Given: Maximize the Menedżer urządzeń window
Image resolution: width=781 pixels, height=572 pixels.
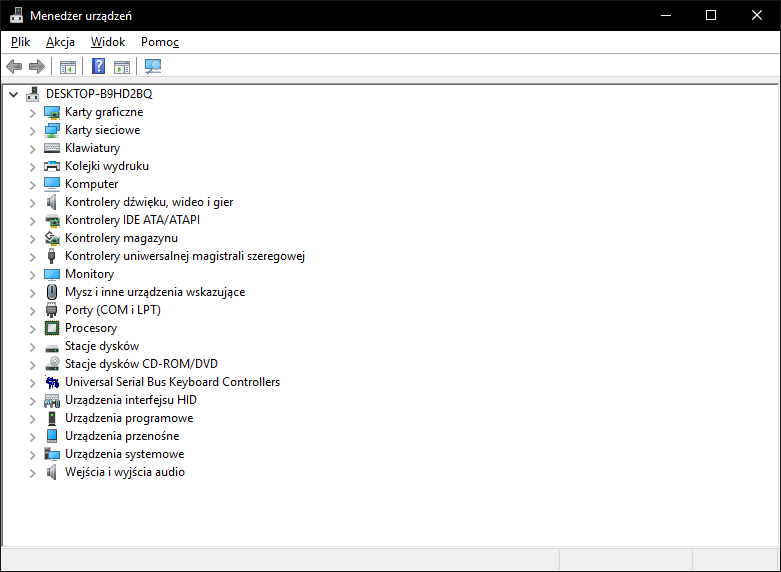Looking at the screenshot, I should [x=711, y=15].
